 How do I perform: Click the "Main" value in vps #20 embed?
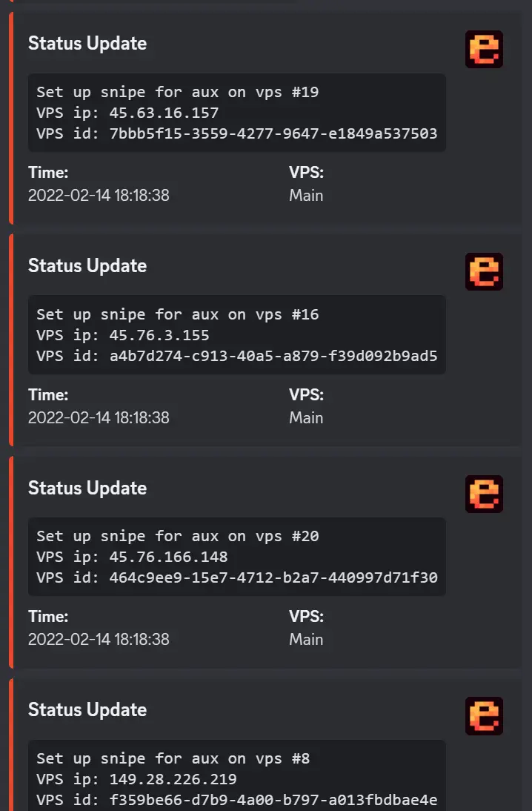306,639
